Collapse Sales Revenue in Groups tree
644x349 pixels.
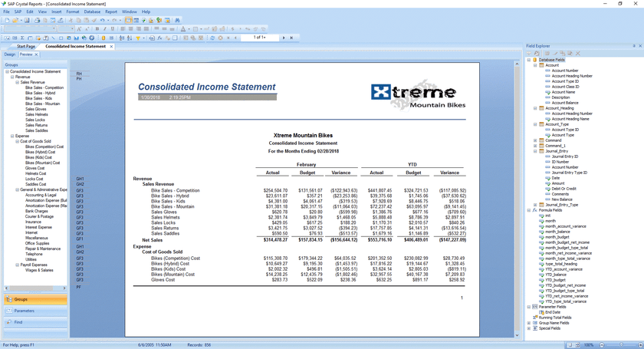tap(17, 82)
